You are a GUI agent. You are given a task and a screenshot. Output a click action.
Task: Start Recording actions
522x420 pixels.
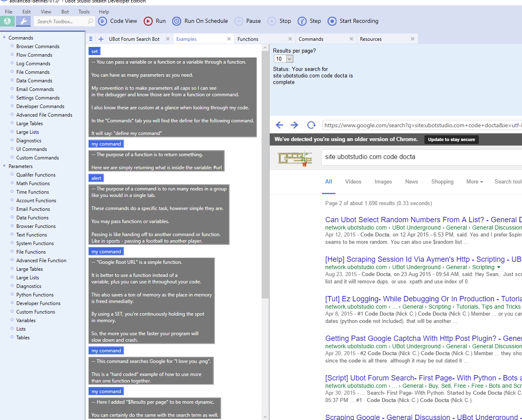pos(353,21)
